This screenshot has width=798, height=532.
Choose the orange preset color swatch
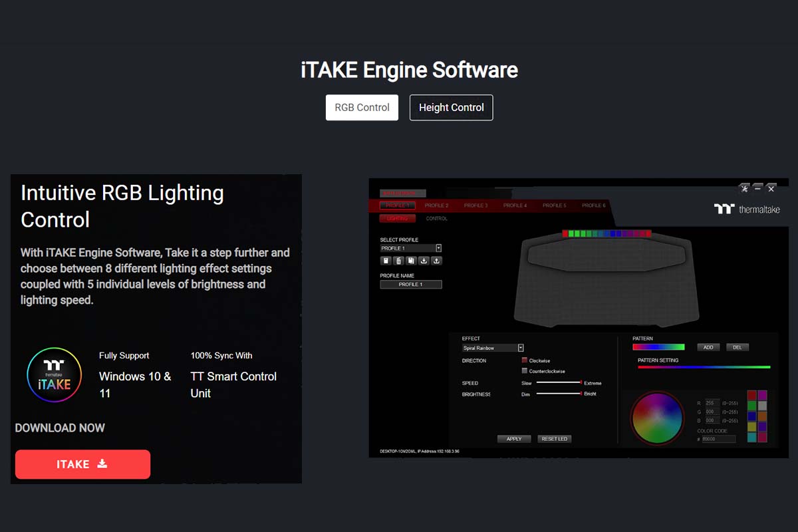(762, 416)
